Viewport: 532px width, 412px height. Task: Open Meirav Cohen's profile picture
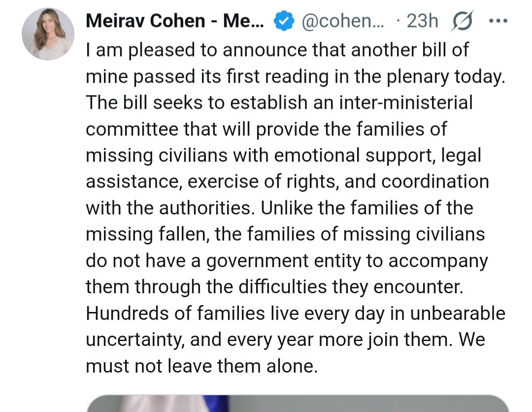tap(48, 34)
